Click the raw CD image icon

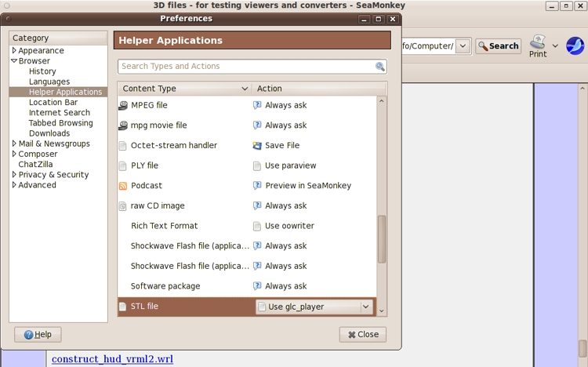[x=123, y=206]
